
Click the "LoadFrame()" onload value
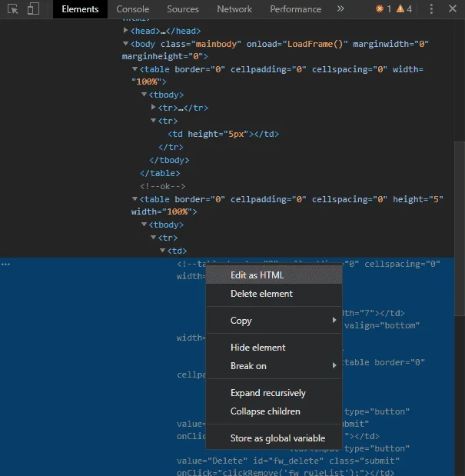coord(315,44)
